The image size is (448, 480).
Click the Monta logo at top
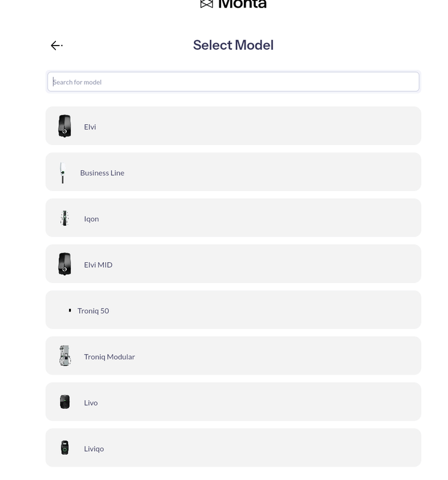pyautogui.click(x=233, y=4)
